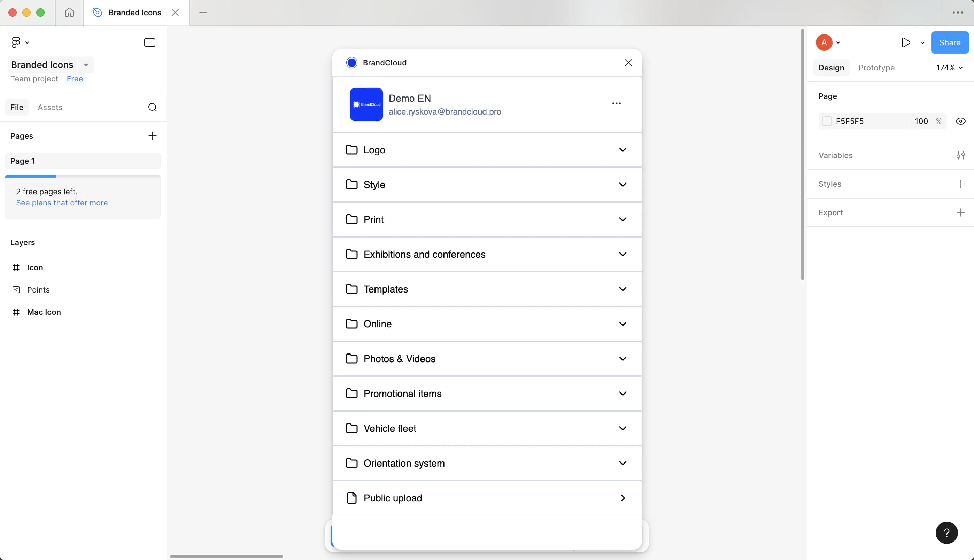Viewport: 974px width, 560px height.
Task: Click the search icon in File panel
Action: tap(152, 107)
